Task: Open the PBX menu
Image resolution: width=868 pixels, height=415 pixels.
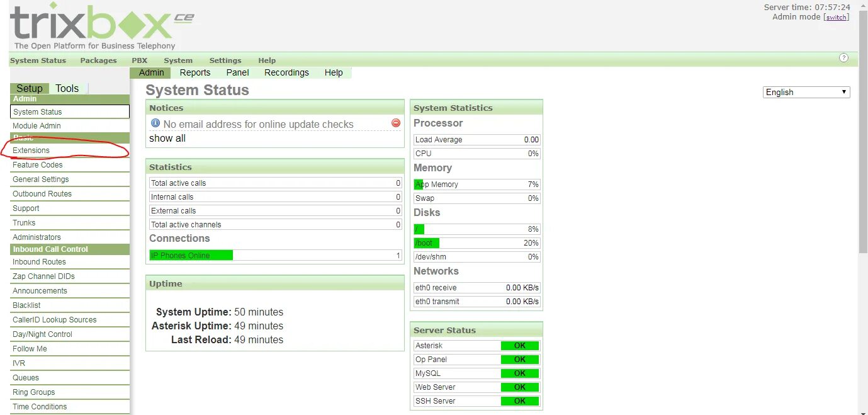Action: pos(139,60)
